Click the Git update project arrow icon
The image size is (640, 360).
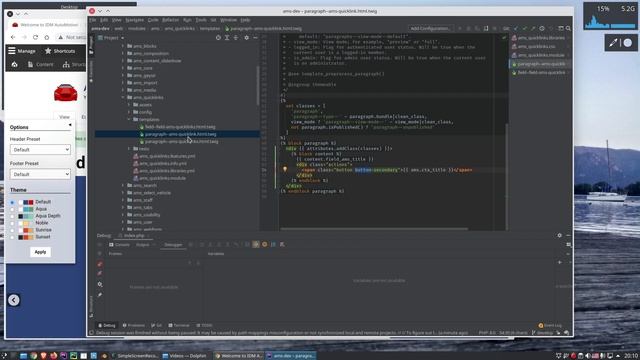click(x=516, y=29)
